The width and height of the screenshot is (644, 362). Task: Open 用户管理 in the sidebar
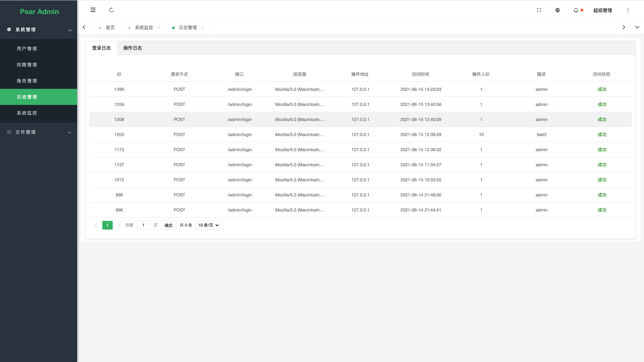[27, 49]
